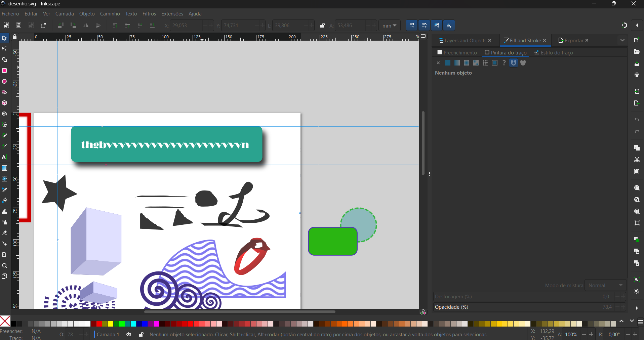Rotate selection 90° clockwise
Screen dimensions: 644x340
(x=73, y=25)
